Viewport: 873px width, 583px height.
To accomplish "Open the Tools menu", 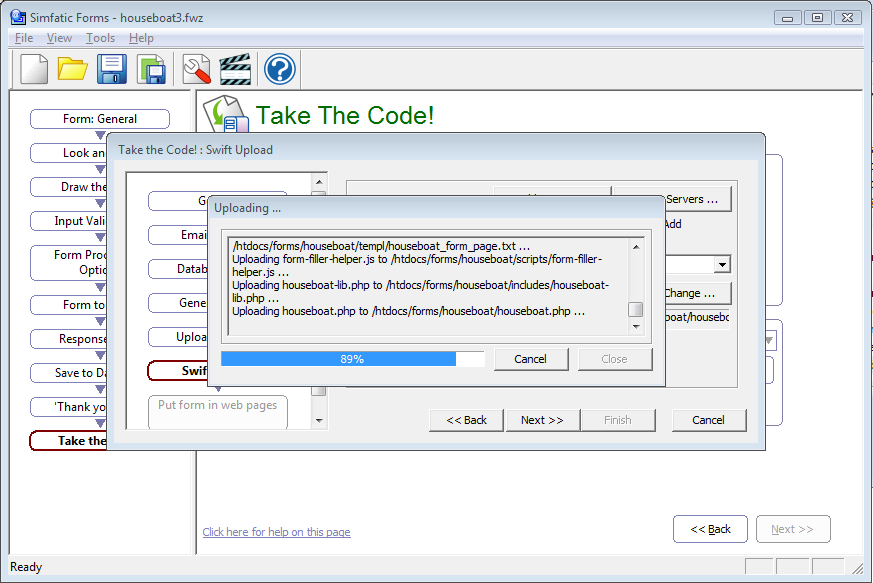I will point(100,38).
